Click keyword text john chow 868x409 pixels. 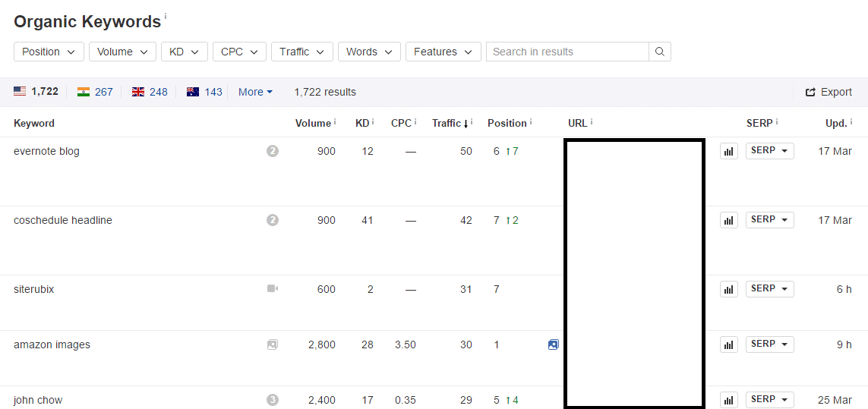coord(38,400)
